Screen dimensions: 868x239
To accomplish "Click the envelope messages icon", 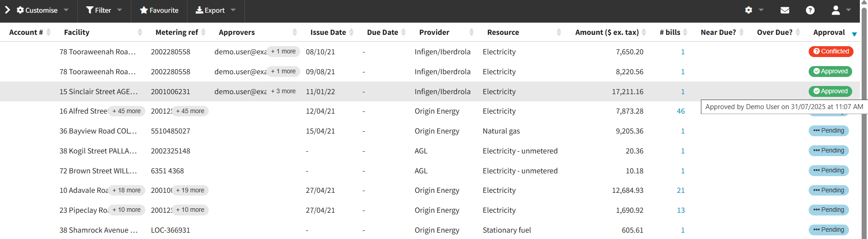I will 785,10.
